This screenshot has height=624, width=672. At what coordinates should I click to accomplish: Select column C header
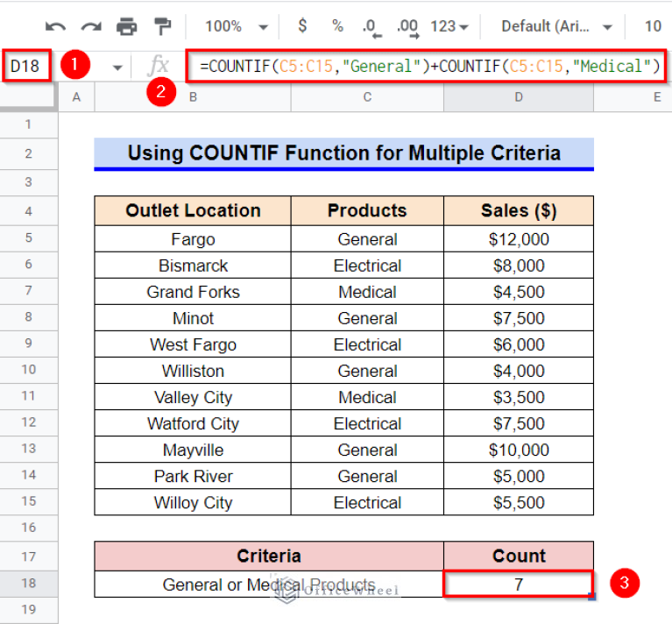point(367,97)
